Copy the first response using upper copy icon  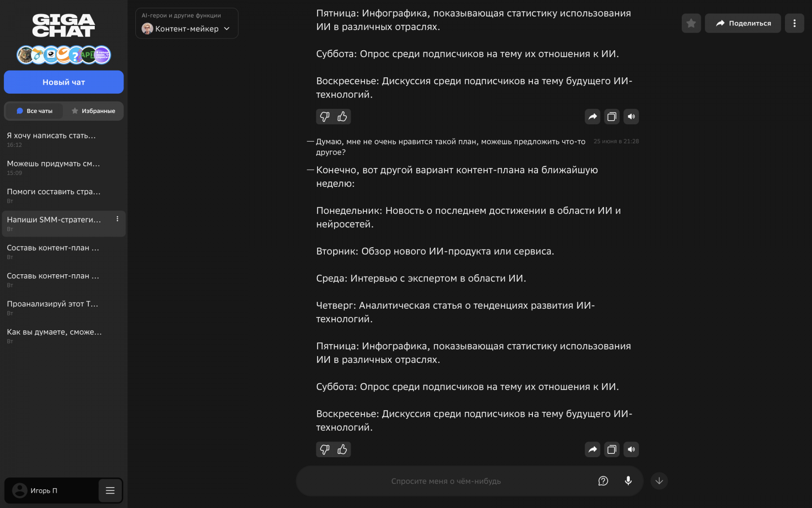[x=612, y=117]
